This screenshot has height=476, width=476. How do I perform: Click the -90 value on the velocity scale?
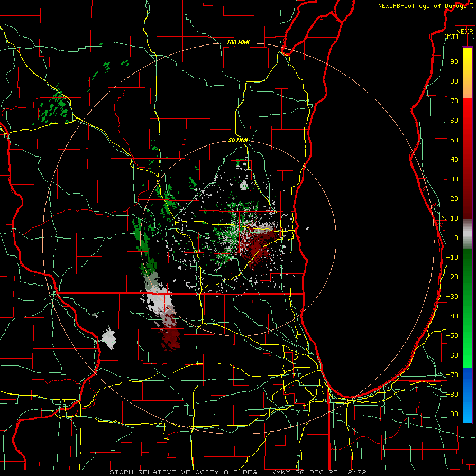coord(452,414)
